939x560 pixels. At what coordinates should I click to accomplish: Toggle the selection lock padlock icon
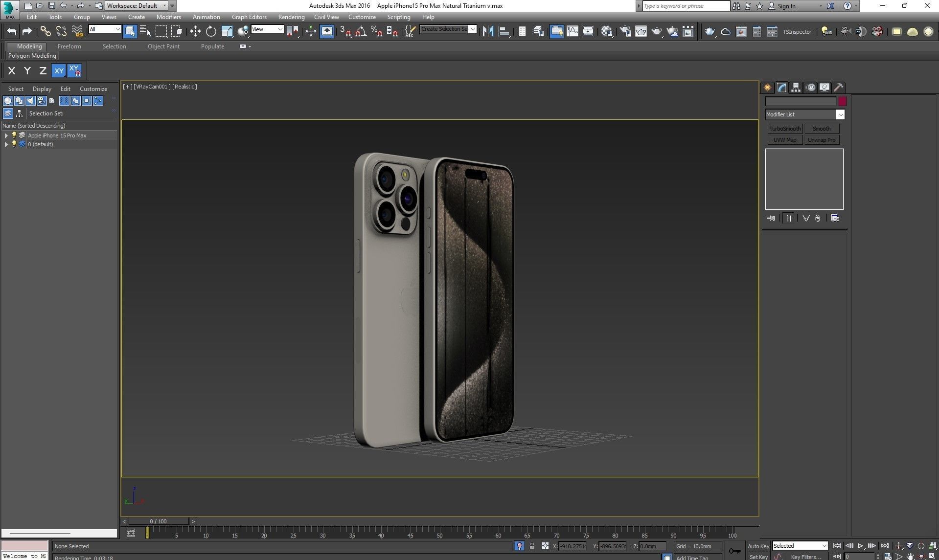pos(532,546)
